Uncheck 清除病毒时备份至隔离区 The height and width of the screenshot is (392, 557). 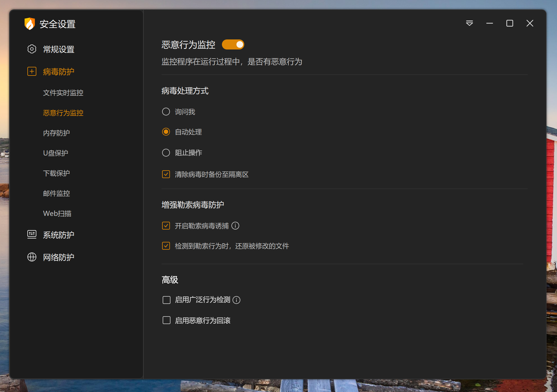click(166, 174)
